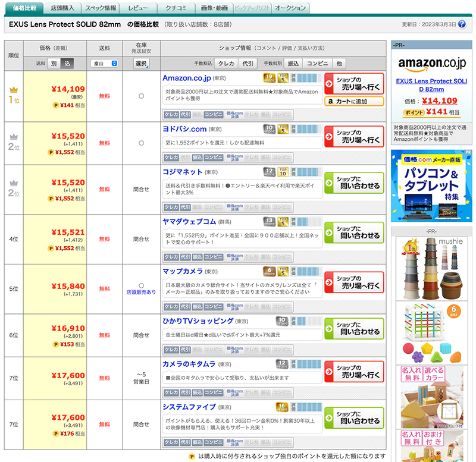Switch to the 店頭購入 tab
Image resolution: width=476 pixels, height=462 pixels.
pyautogui.click(x=62, y=8)
